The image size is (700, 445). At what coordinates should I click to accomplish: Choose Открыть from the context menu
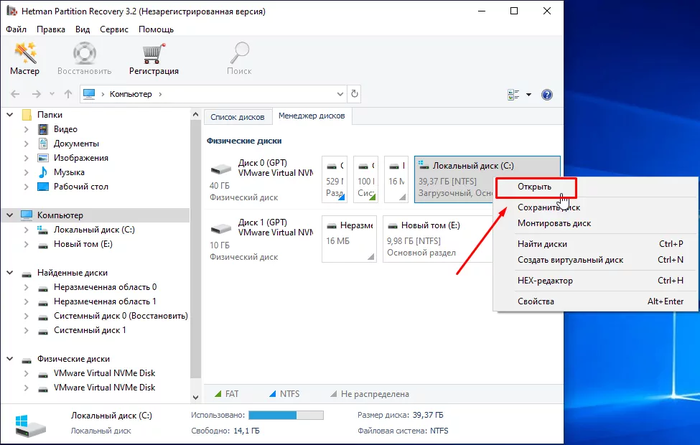(534, 187)
